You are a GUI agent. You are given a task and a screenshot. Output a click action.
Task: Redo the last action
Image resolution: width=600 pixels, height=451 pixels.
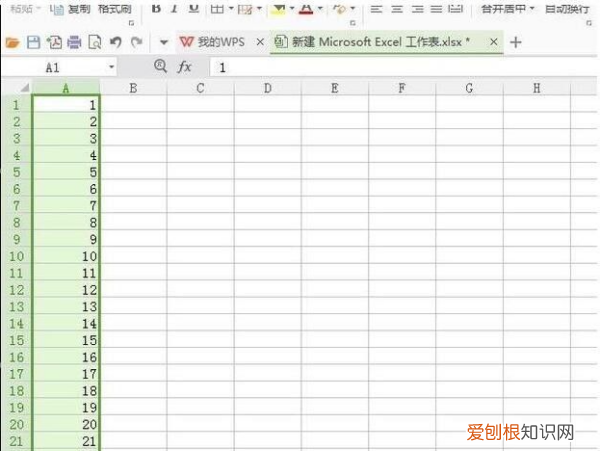click(x=136, y=42)
